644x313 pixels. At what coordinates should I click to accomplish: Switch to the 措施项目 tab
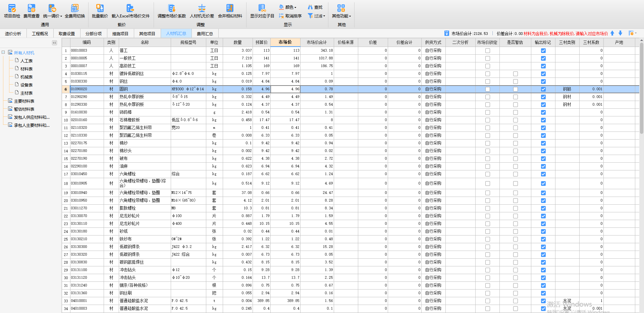pyautogui.click(x=120, y=34)
